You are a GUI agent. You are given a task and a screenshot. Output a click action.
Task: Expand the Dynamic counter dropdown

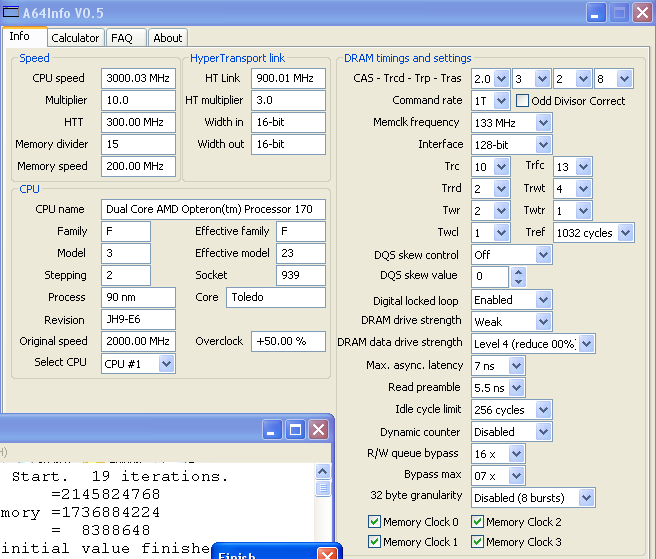(543, 432)
